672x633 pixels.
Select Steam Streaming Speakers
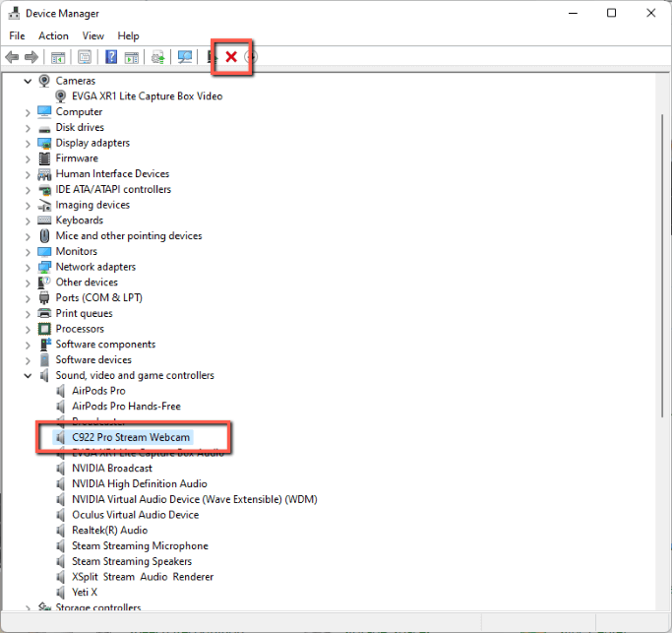132,561
